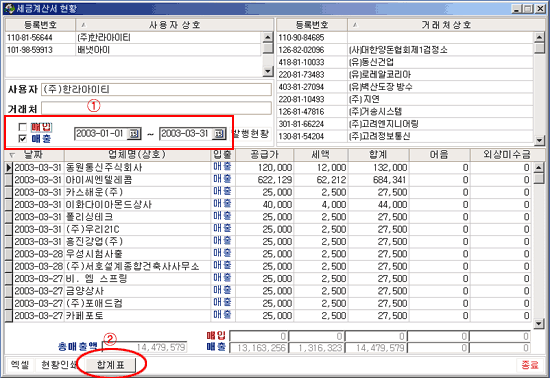
Task: Click client list scroll down arrow
Action: pyautogui.click(x=539, y=141)
